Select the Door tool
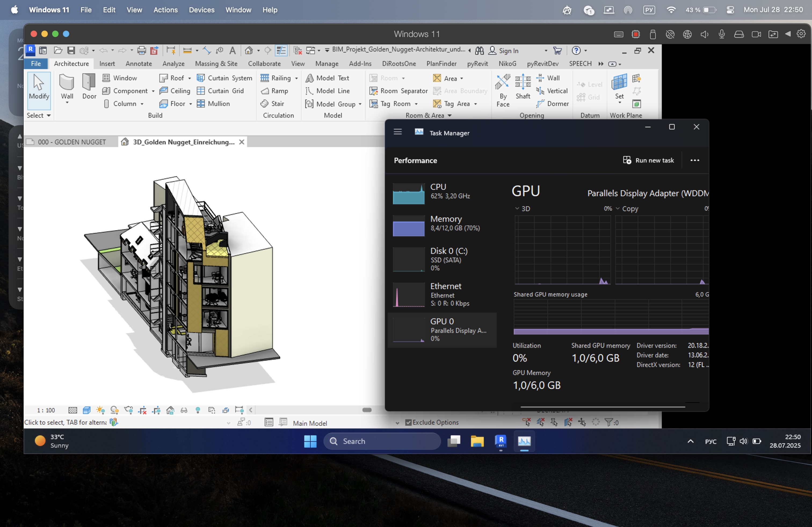The height and width of the screenshot is (527, 812). (89, 86)
